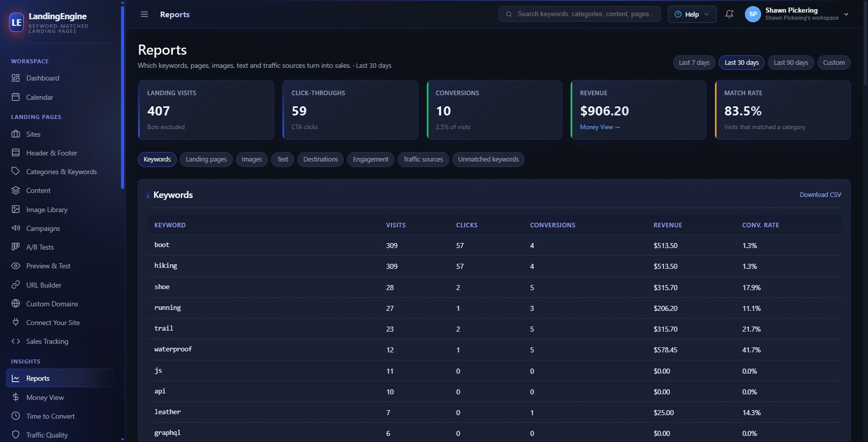The width and height of the screenshot is (868, 442).
Task: Open Dashboard from the grid icon
Action: (x=16, y=78)
